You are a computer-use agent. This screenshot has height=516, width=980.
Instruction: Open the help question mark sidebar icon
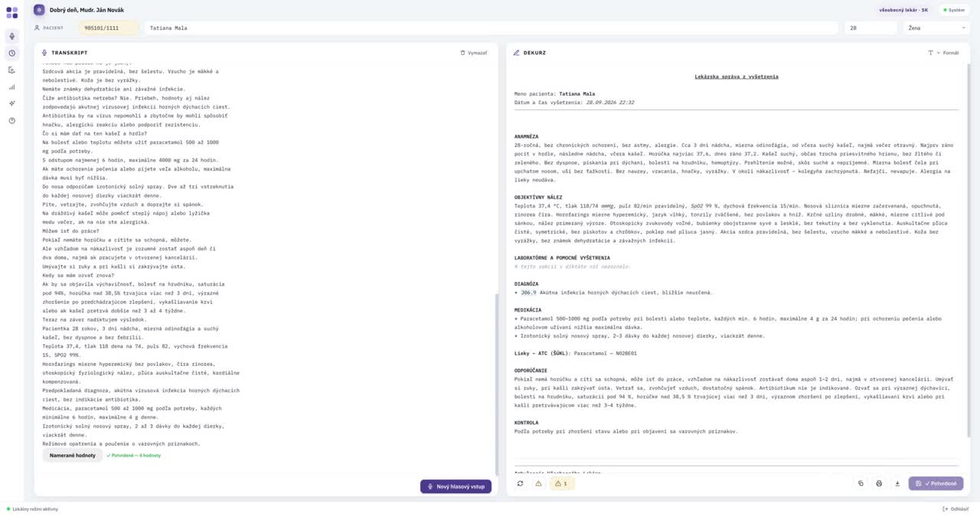tap(11, 120)
